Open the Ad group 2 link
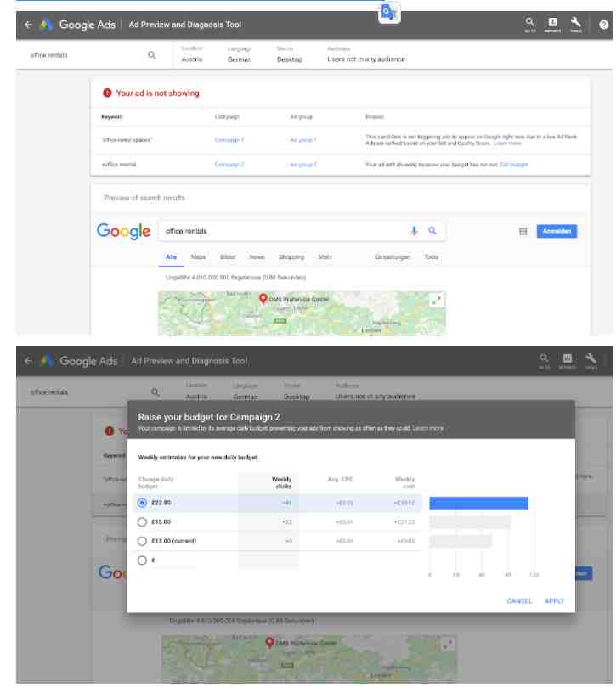The width and height of the screenshot is (616, 687). tap(303, 165)
